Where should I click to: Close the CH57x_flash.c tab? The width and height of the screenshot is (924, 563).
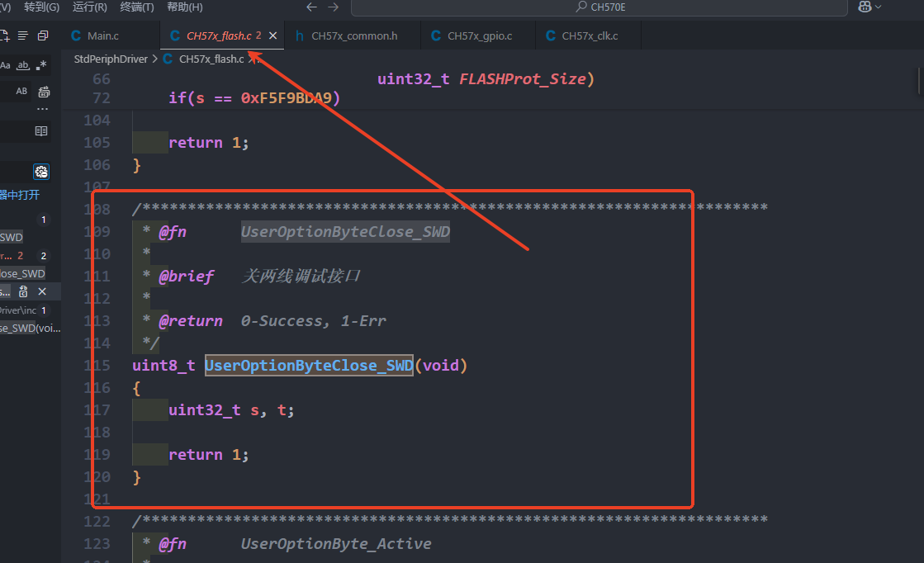[x=272, y=35]
